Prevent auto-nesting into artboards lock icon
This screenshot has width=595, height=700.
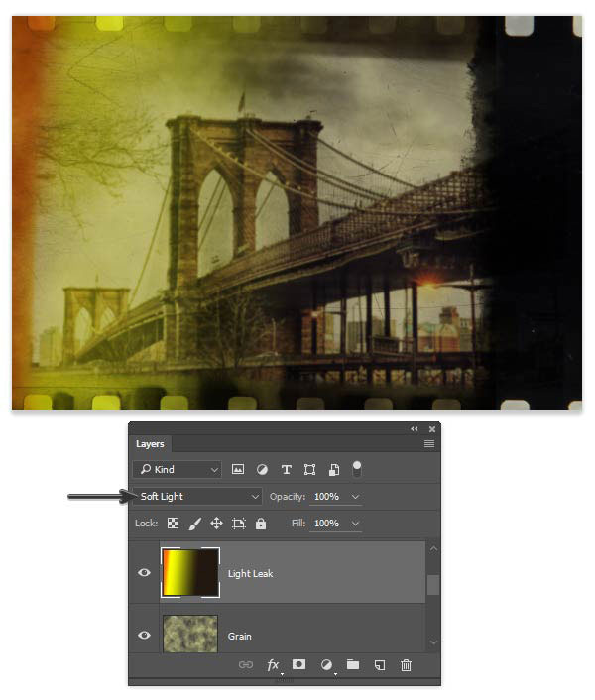point(239,524)
